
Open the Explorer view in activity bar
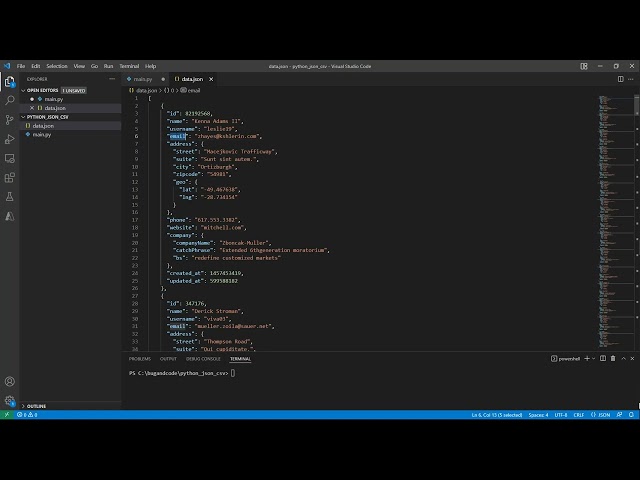9,82
